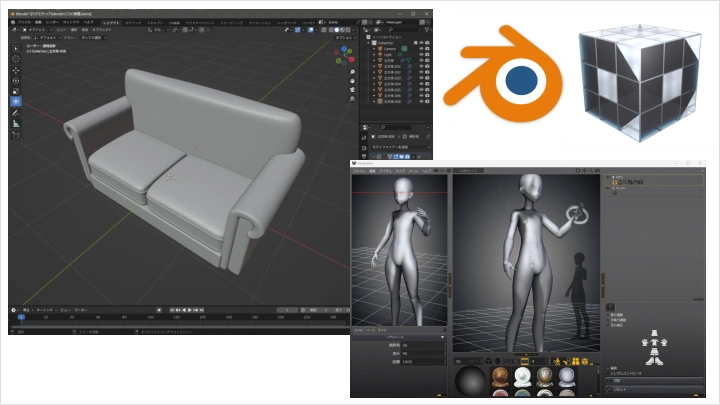This screenshot has width=720, height=405.
Task: Select the Box Select tool in Blender toolbar
Action: [16, 48]
